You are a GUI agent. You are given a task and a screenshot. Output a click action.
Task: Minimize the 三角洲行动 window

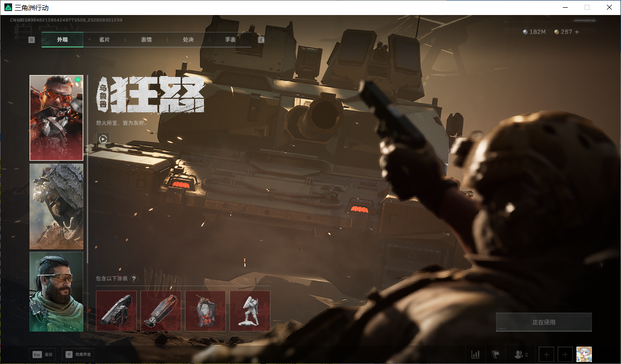565,7
